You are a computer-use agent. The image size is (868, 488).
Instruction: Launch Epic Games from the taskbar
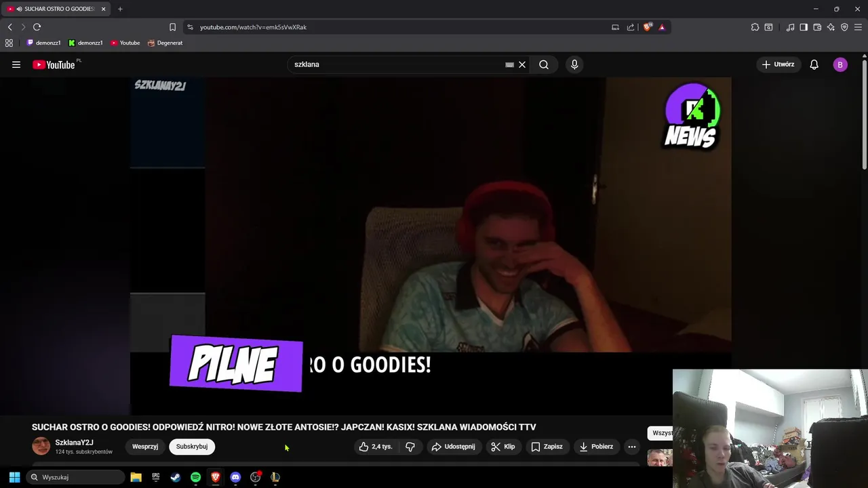[x=156, y=477]
